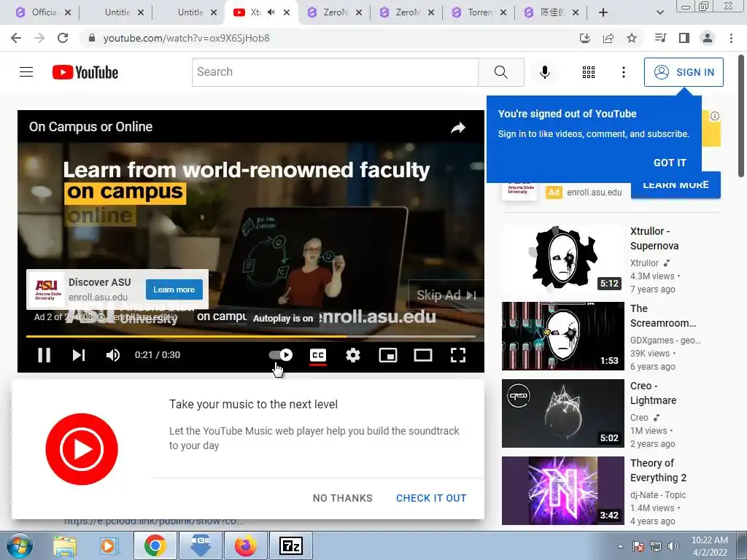Toggle closed captions CC button
Screen dimensions: 747x560
tap(318, 355)
